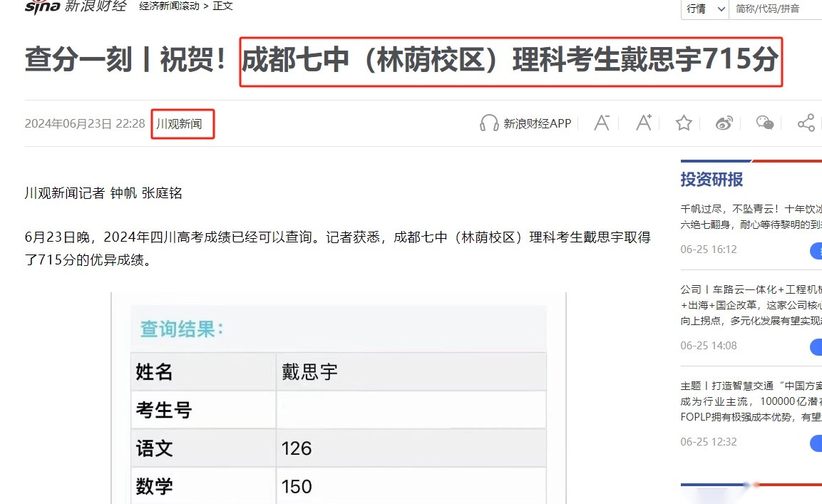822x504 pixels.
Task: Open the 投资研报 section heading
Action: [711, 180]
